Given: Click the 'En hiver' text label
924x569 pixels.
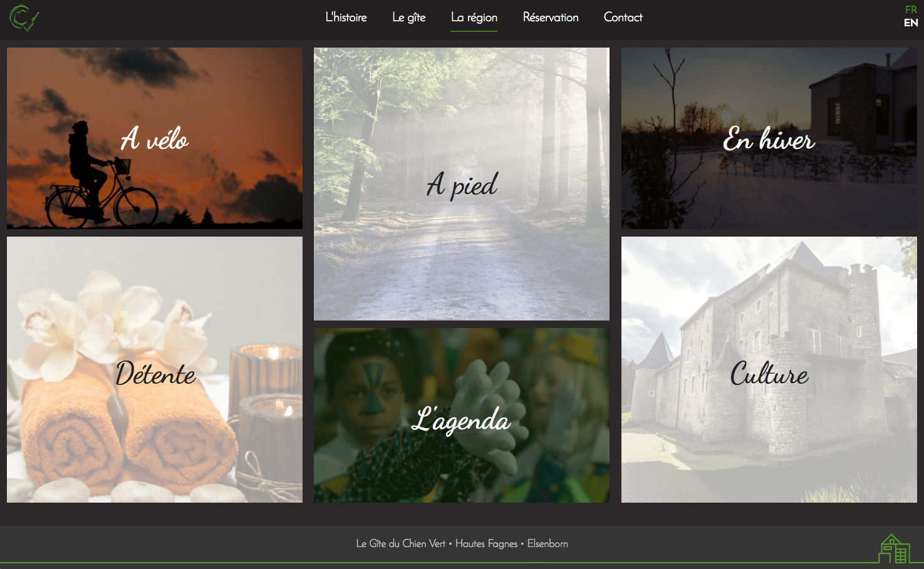Looking at the screenshot, I should [769, 140].
